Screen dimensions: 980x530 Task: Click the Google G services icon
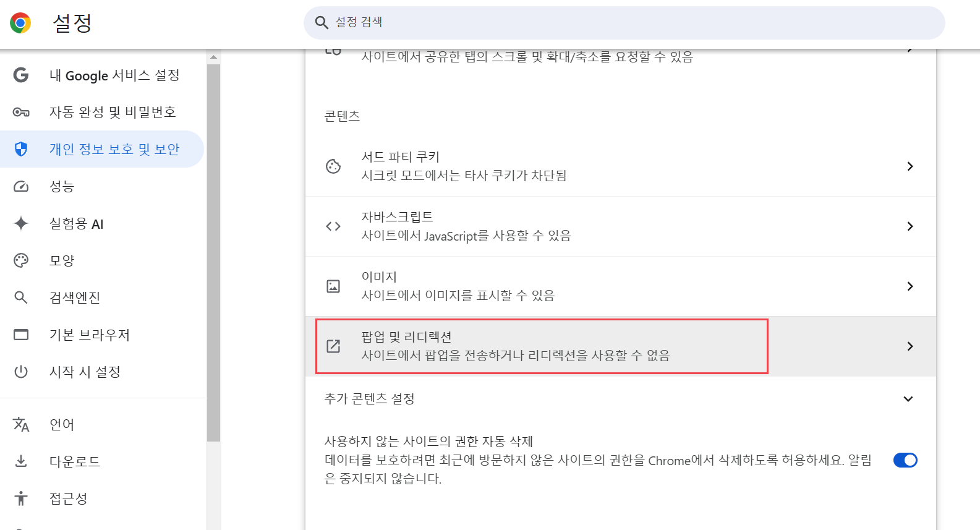[21, 75]
